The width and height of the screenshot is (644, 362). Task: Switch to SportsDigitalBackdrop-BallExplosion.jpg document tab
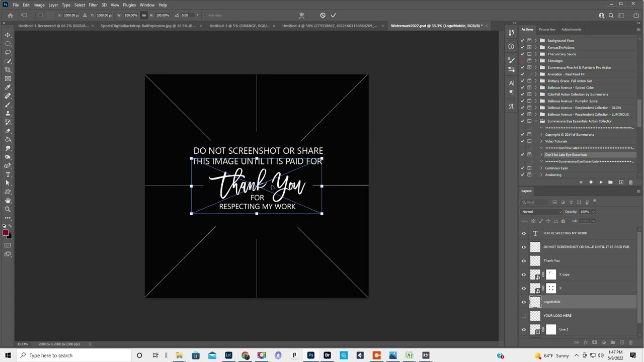pos(148,26)
